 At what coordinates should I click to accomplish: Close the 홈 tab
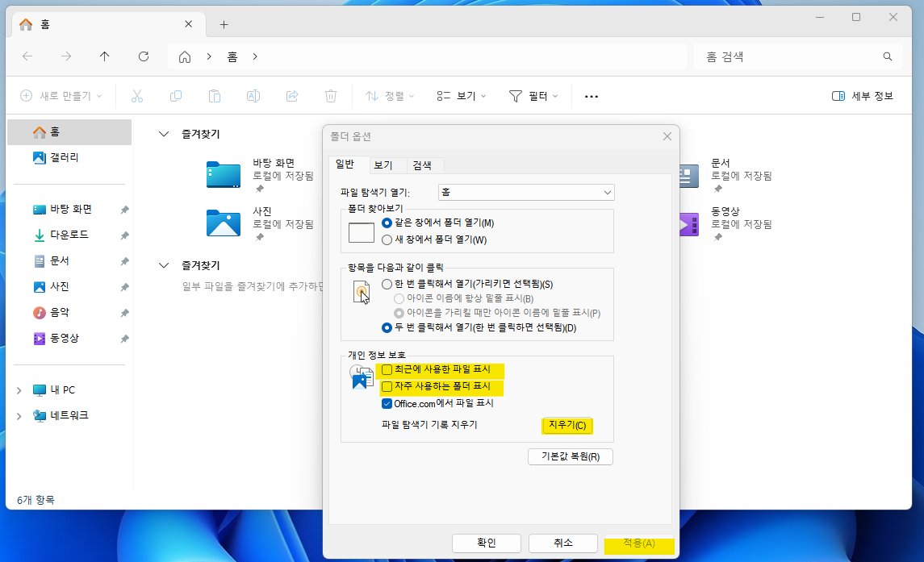[x=189, y=24]
